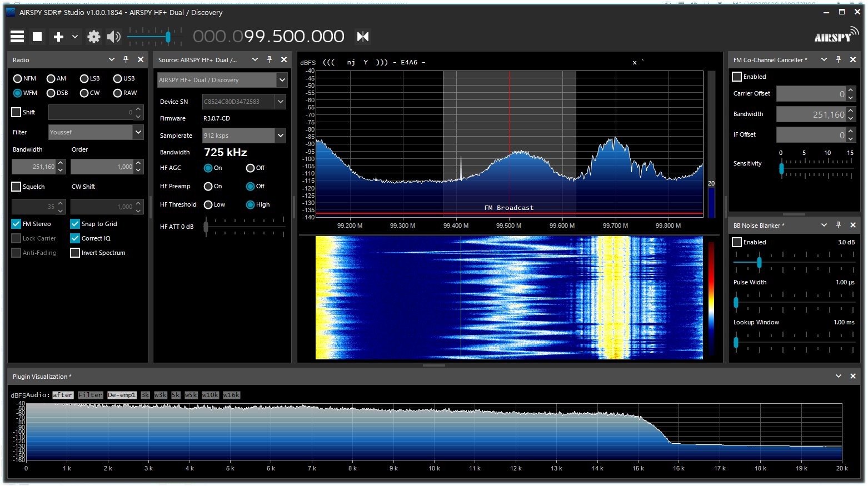Click the center-tuning icon next to the frequency
The height and width of the screenshot is (486, 868).
tap(363, 37)
